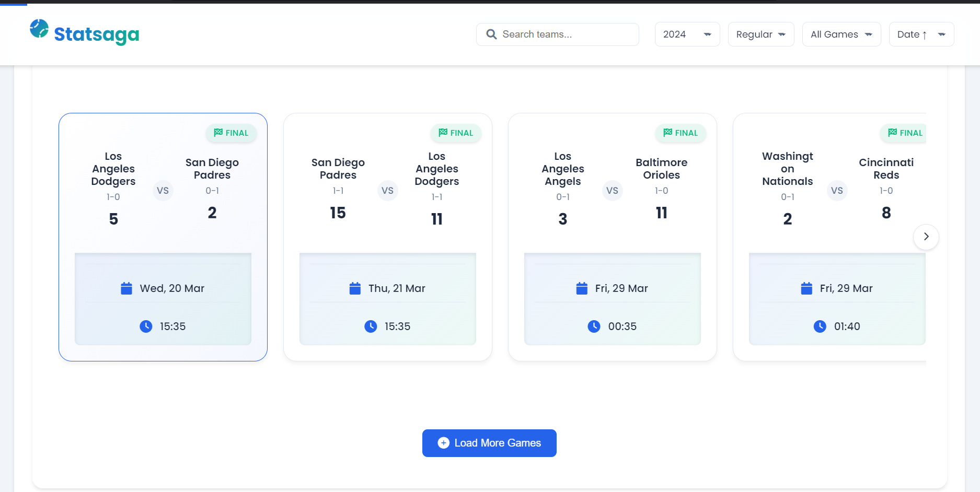Image resolution: width=980 pixels, height=492 pixels.
Task: Click the 01:40 game time text
Action: [847, 326]
